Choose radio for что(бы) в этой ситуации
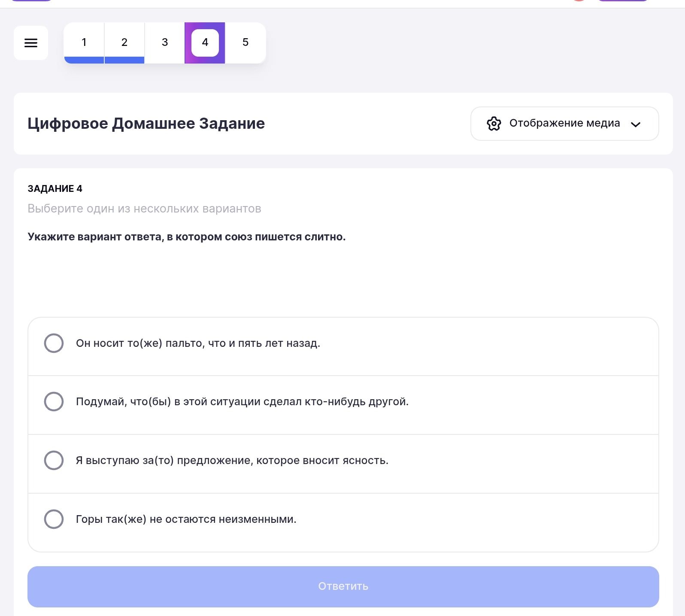Viewport: 685px width, 616px height. (54, 401)
